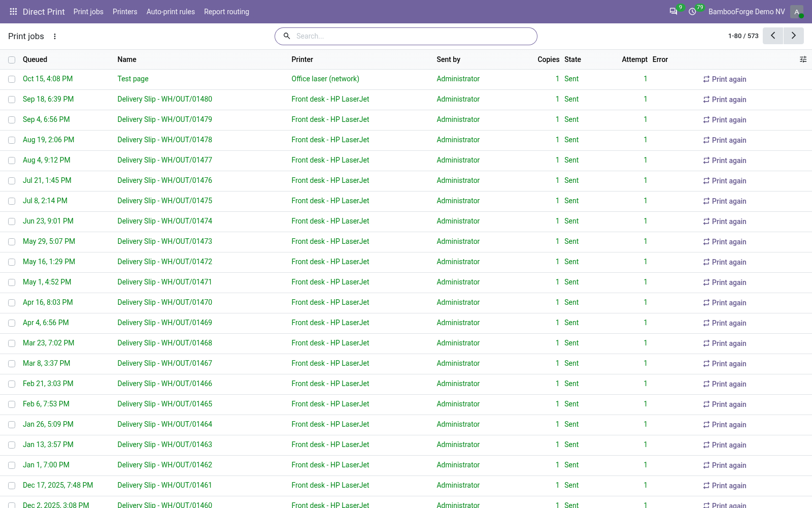Check the WH/OUT/01468 row checkbox
812x508 pixels.
point(12,343)
